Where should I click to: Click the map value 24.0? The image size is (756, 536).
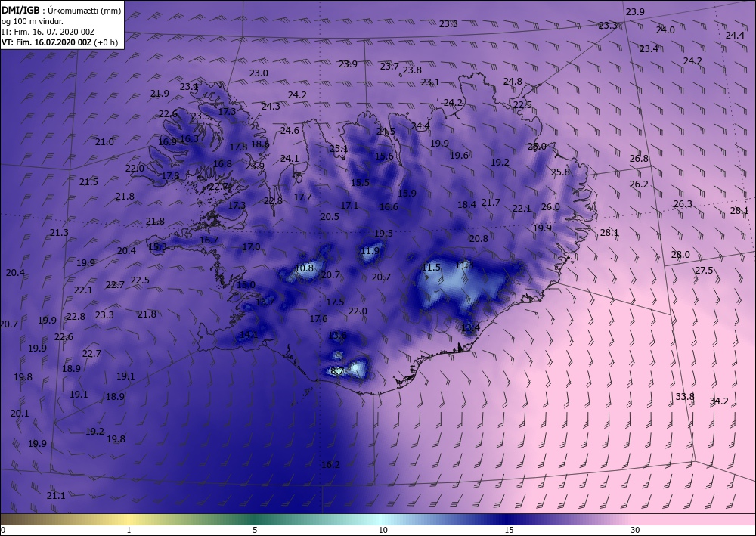pyautogui.click(x=665, y=30)
